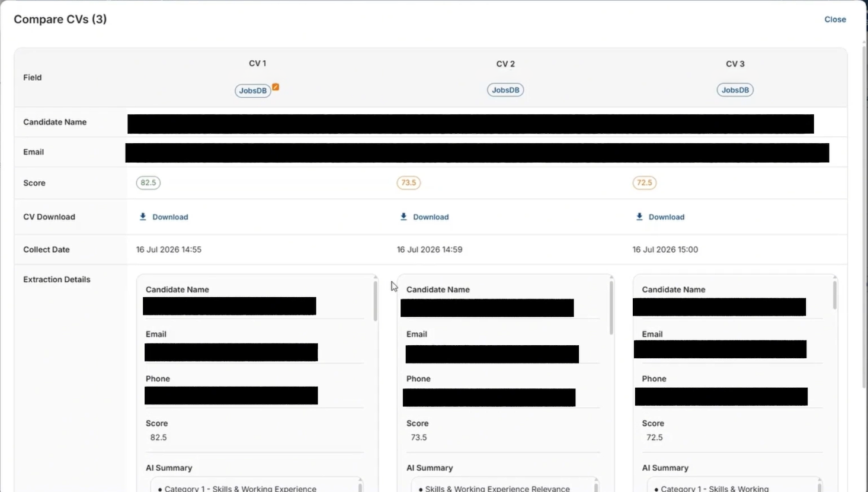Image resolution: width=868 pixels, height=492 pixels.
Task: Select the 82.5 score badge
Action: (x=148, y=182)
